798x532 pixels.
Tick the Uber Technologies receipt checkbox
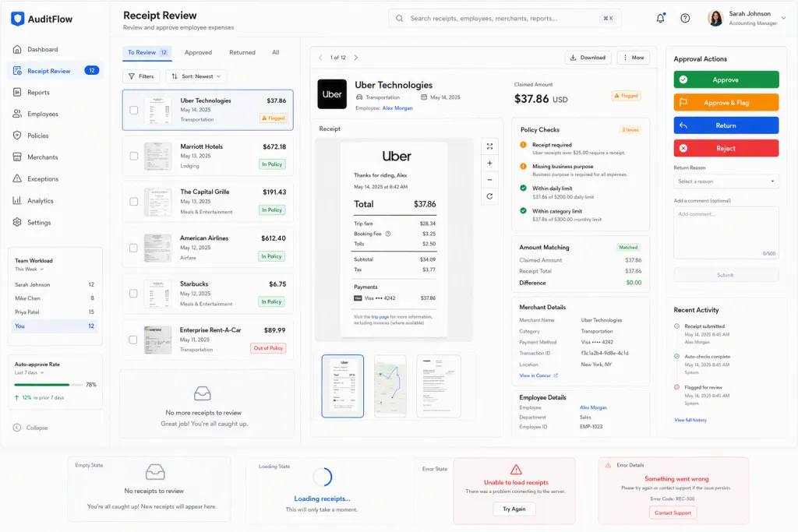click(x=134, y=110)
